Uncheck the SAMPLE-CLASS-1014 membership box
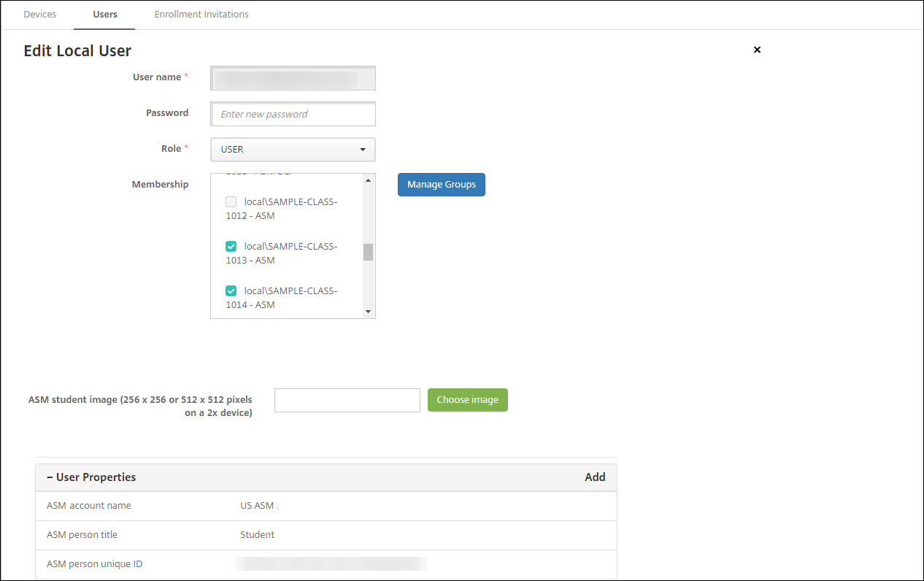 231,291
